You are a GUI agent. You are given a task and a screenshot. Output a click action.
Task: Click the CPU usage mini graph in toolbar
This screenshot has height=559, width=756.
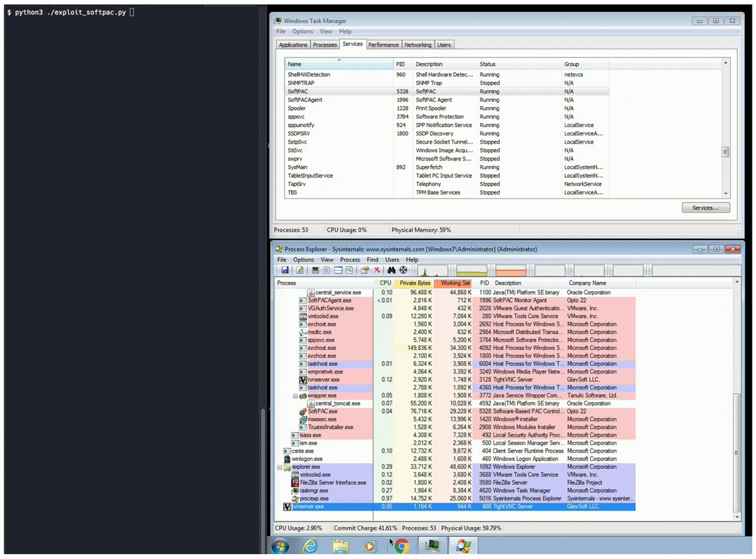click(432, 270)
